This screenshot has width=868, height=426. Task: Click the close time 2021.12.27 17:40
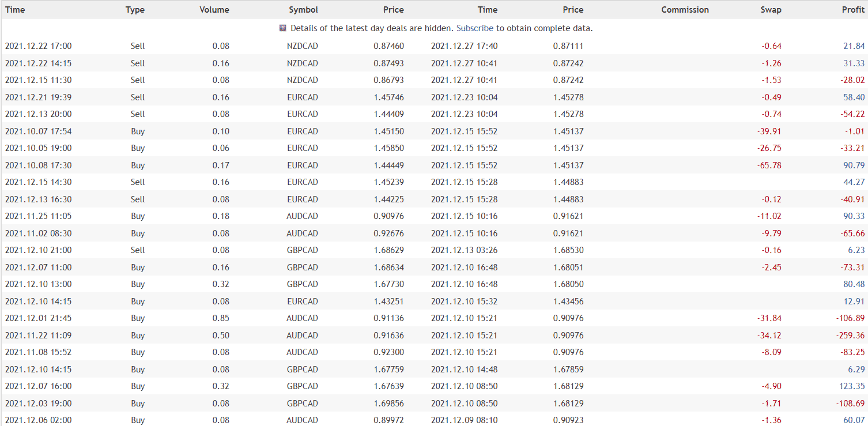(464, 46)
